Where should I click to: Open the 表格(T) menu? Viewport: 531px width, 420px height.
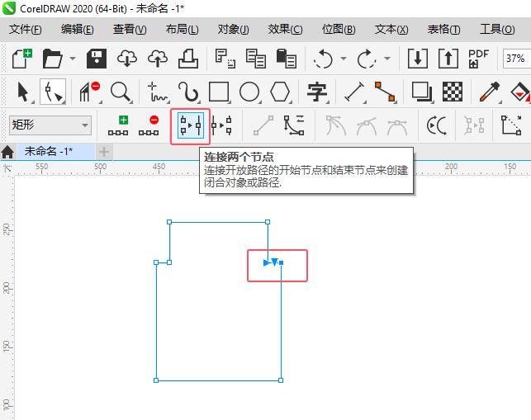443,30
